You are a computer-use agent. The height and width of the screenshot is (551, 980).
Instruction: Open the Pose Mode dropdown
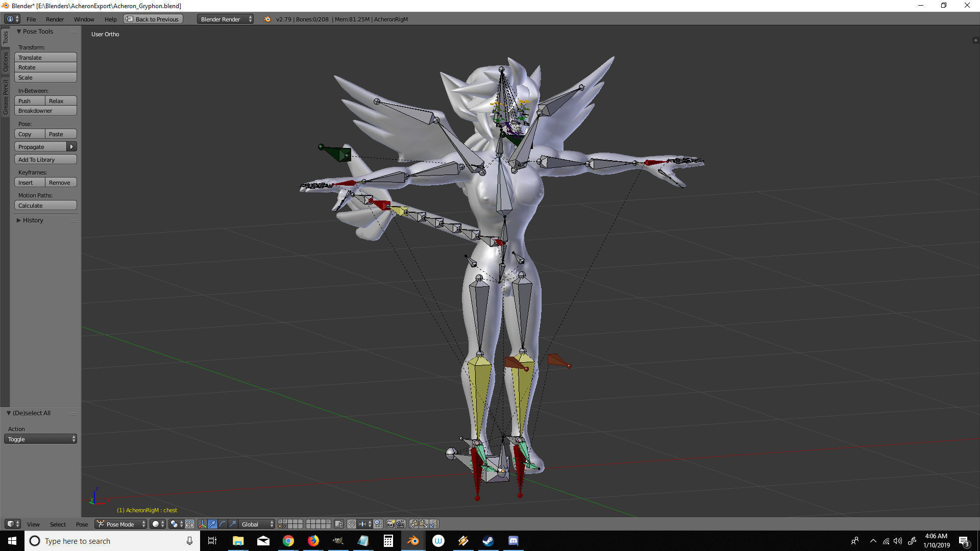[121, 524]
